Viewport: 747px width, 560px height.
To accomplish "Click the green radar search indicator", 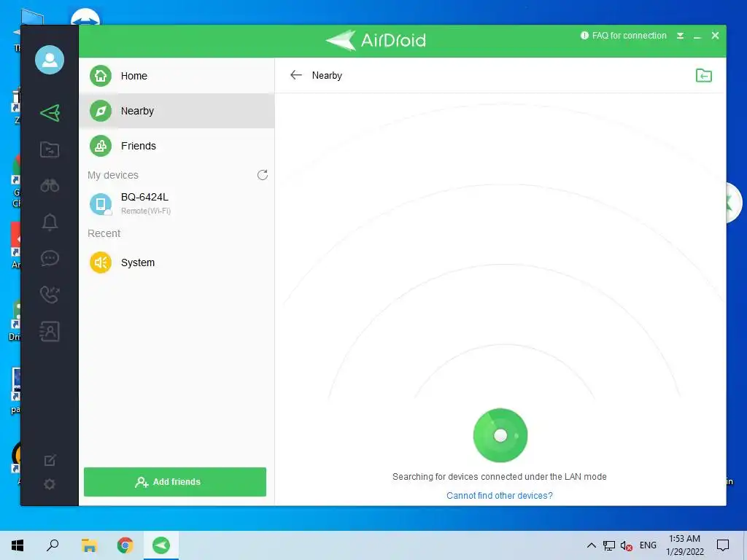I will point(500,435).
